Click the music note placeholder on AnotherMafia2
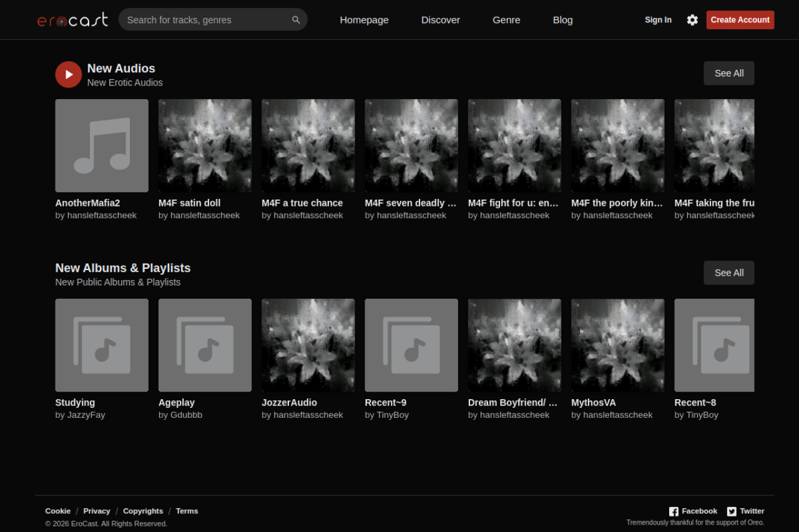 pos(102,145)
